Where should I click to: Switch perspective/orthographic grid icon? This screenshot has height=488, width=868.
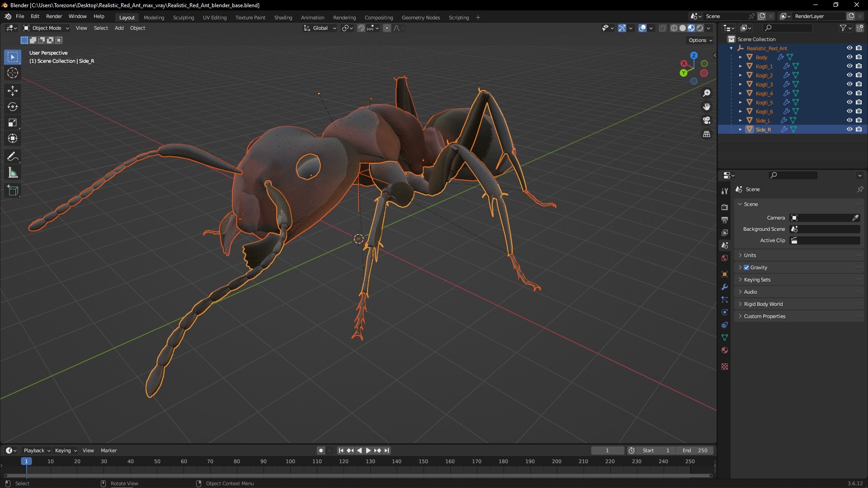point(707,134)
